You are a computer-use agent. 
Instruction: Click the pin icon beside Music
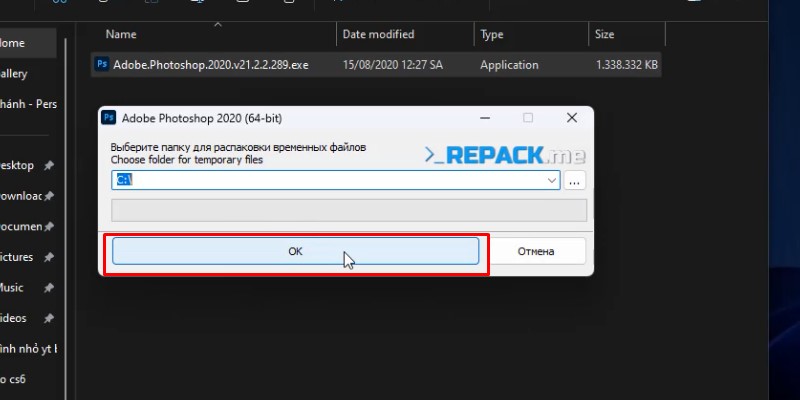click(49, 288)
